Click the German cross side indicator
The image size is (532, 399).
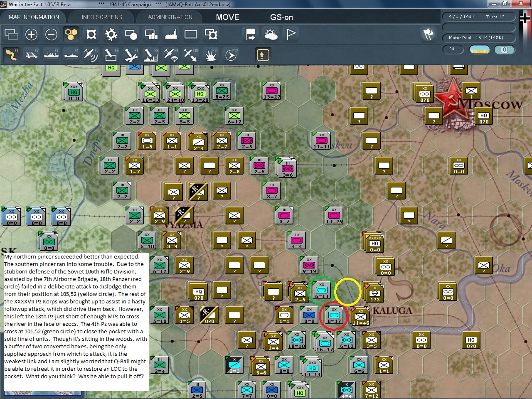click(x=525, y=19)
